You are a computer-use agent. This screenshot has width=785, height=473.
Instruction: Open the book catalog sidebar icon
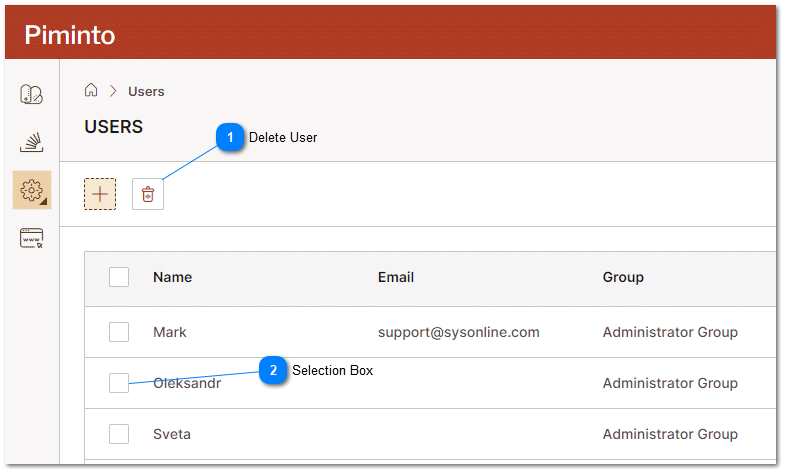click(x=32, y=94)
